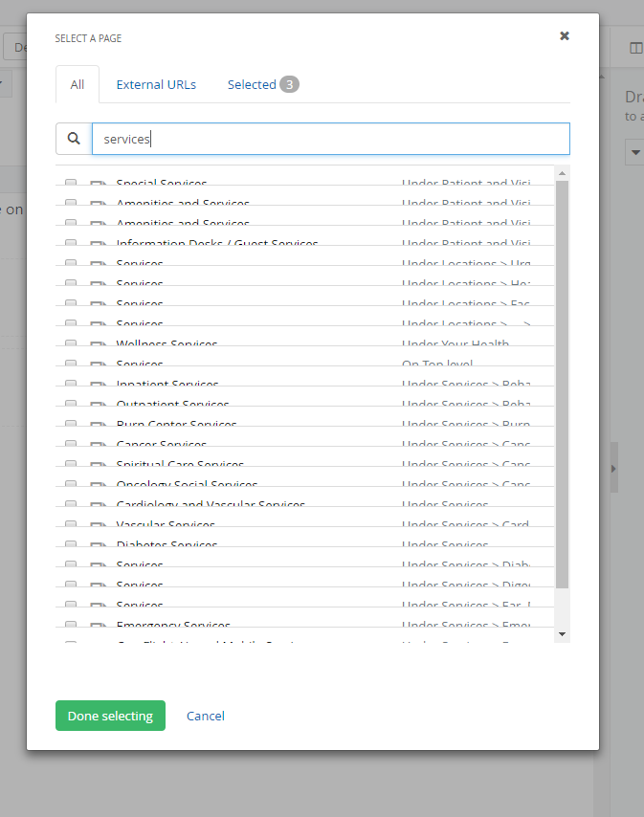
Task: Check the Cancer Services checkbox
Action: click(x=71, y=445)
